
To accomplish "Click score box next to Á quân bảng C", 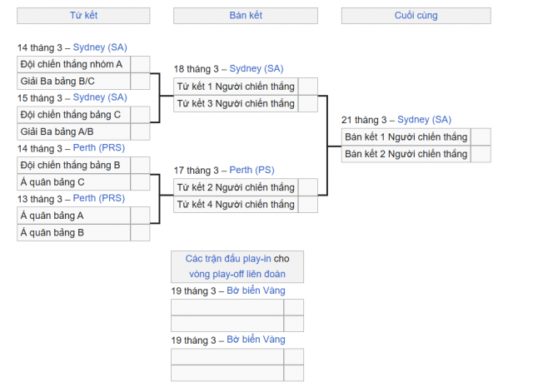I will [141, 182].
